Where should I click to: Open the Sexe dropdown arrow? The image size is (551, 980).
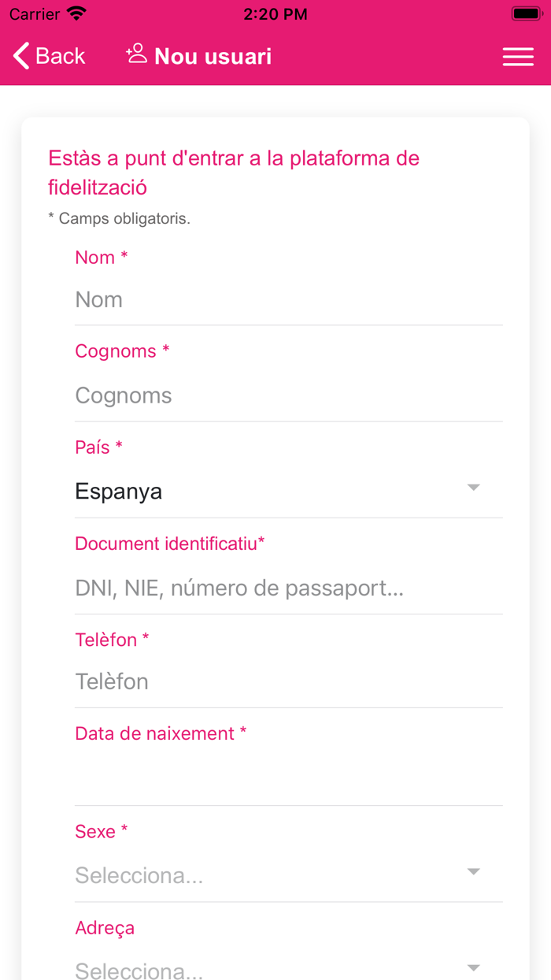click(x=473, y=872)
